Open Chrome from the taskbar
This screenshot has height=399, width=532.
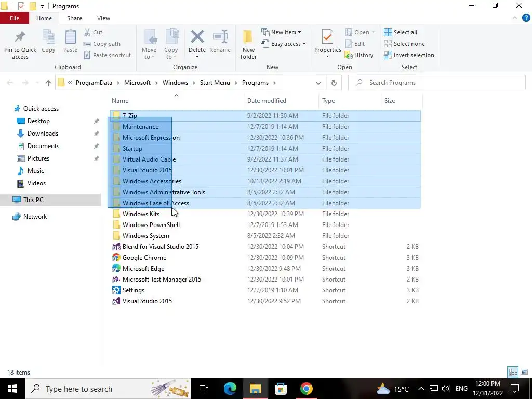coord(306,389)
